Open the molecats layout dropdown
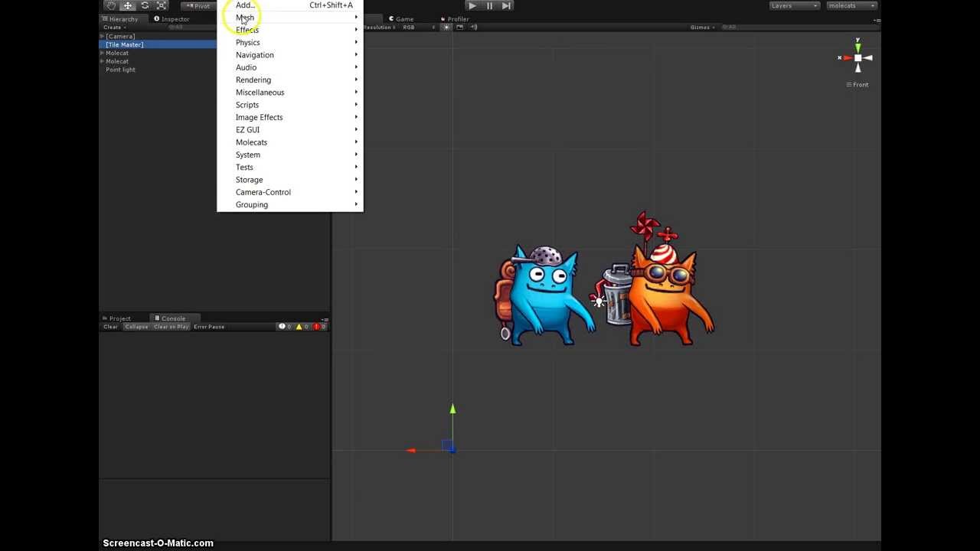 [x=851, y=5]
